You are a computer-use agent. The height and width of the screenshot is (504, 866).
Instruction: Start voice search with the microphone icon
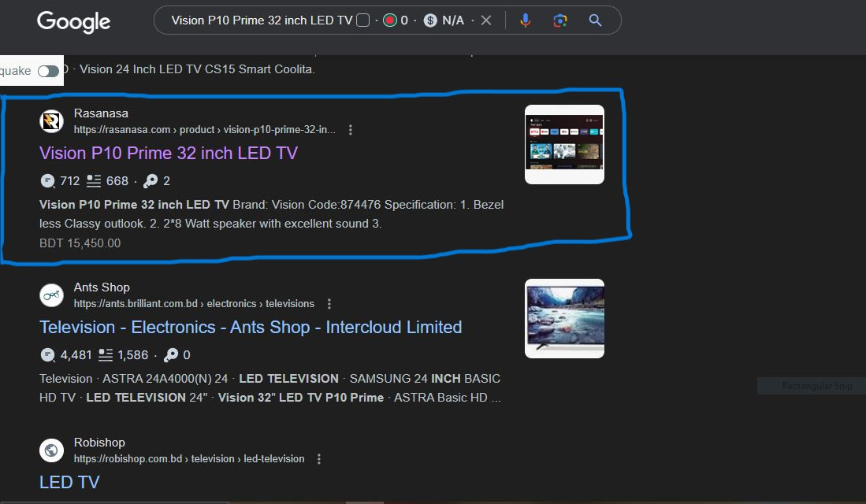526,20
